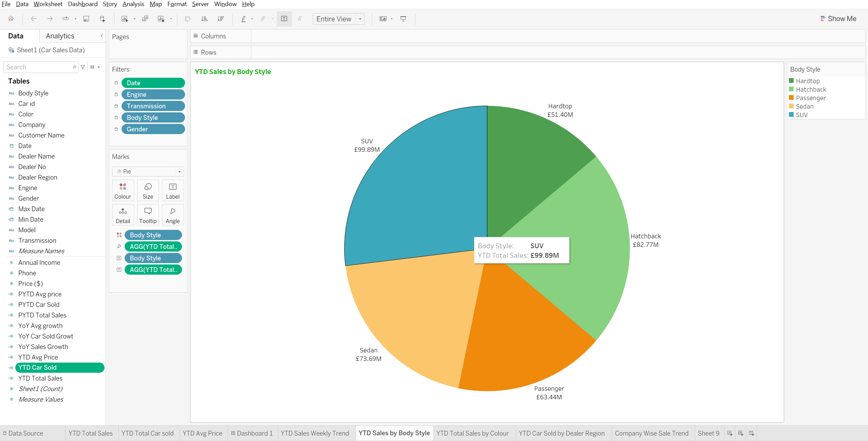Image resolution: width=868 pixels, height=441 pixels.
Task: Switch to YTD Total Sales by Colour tab
Action: [472, 433]
